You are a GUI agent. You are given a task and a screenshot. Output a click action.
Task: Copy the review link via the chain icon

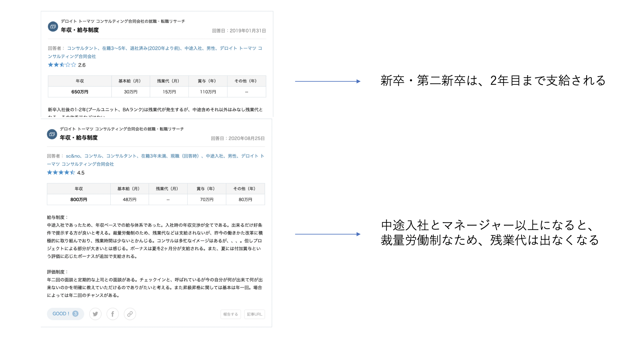[x=130, y=314]
